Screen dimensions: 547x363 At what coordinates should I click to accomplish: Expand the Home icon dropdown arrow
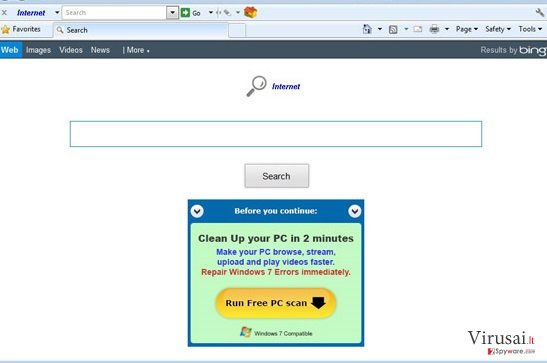(x=380, y=29)
